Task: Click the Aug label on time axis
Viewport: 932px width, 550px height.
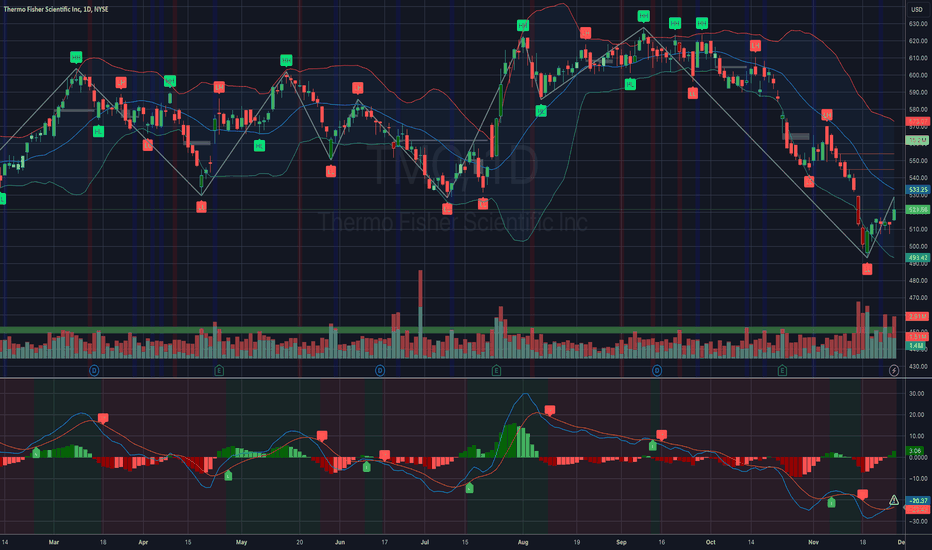Action: click(x=523, y=542)
